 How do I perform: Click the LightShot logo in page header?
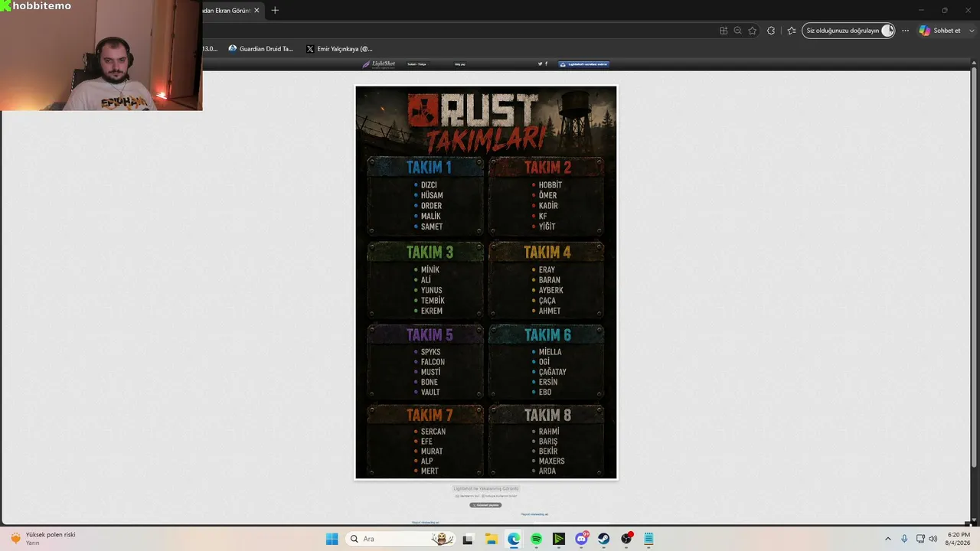(378, 64)
